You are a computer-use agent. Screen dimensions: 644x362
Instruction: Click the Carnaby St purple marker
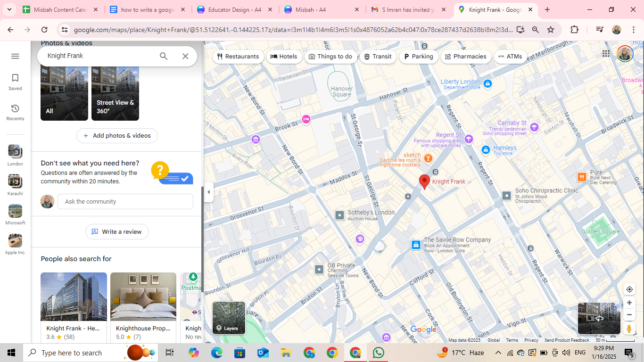coord(534,127)
